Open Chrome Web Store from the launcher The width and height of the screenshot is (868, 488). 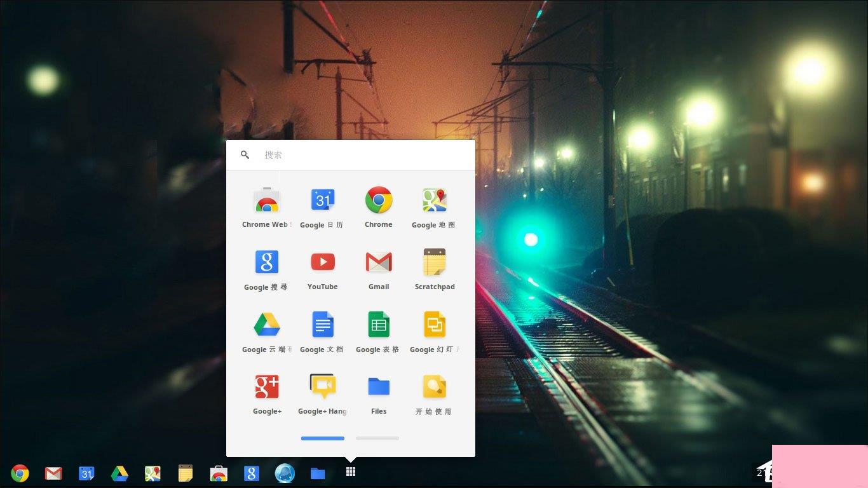pyautogui.click(x=267, y=207)
